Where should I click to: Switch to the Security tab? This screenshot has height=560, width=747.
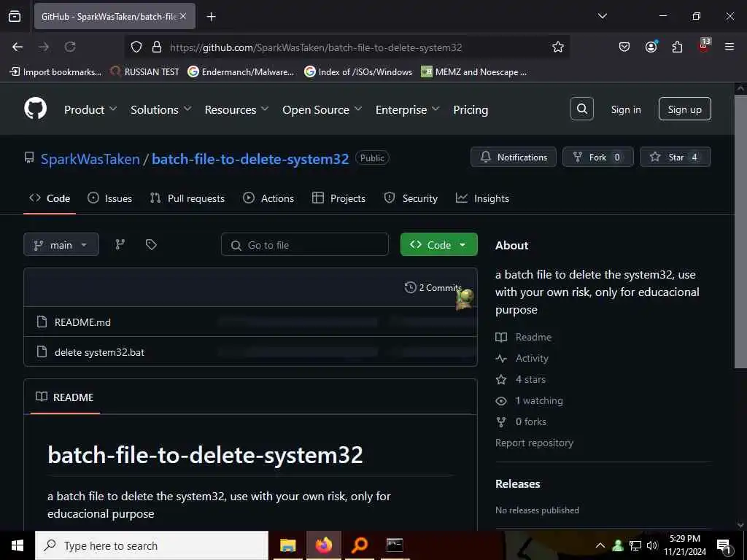(411, 198)
